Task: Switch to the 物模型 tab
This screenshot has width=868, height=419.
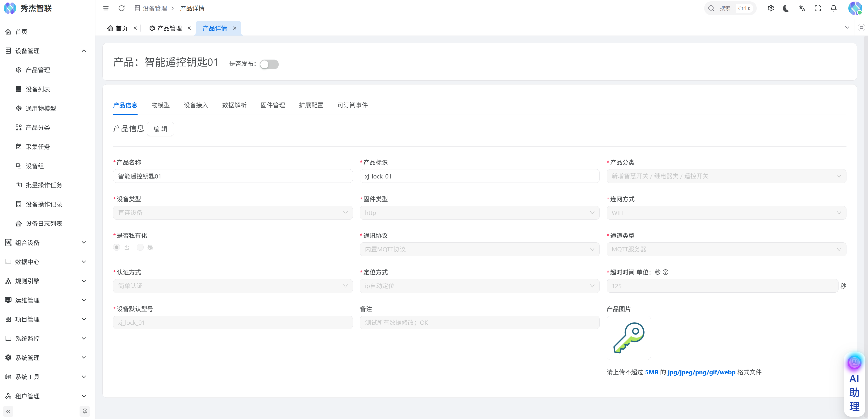Action: pos(160,105)
